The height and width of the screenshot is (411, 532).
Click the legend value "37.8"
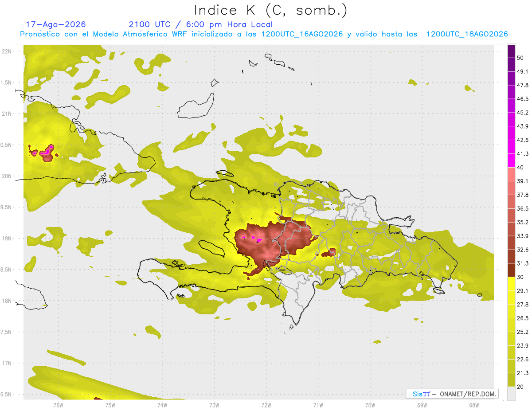click(x=523, y=195)
